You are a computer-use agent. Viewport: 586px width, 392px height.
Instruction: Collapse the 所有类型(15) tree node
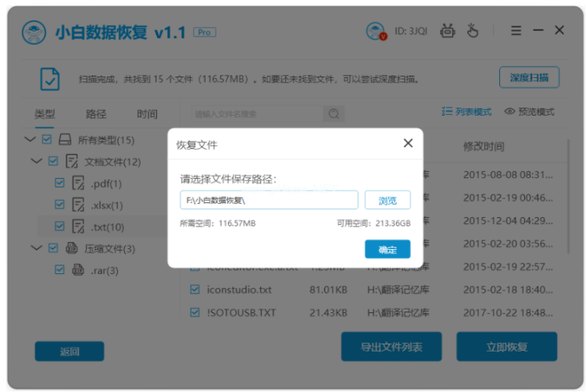click(30, 140)
